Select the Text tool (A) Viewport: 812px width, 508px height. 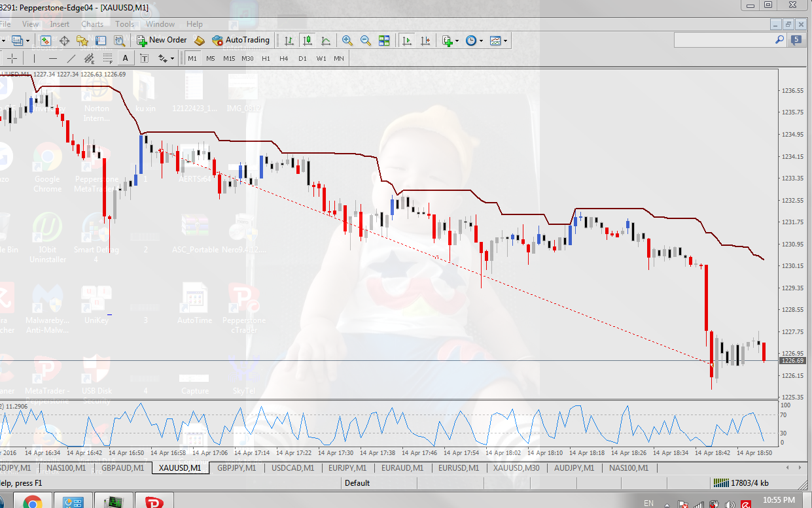point(126,58)
